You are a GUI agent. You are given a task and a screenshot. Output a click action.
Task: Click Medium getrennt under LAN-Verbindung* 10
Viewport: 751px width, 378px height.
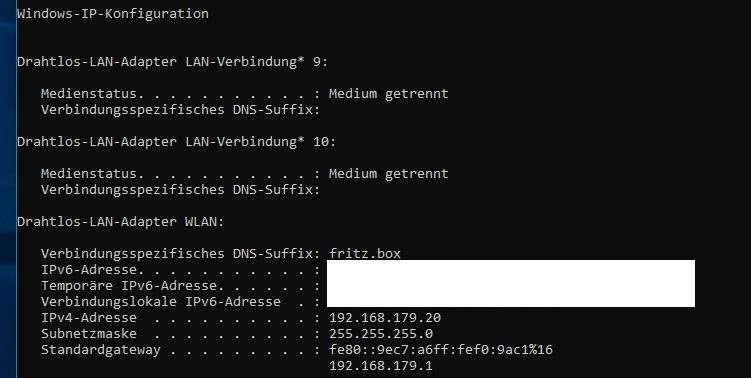tap(388, 173)
